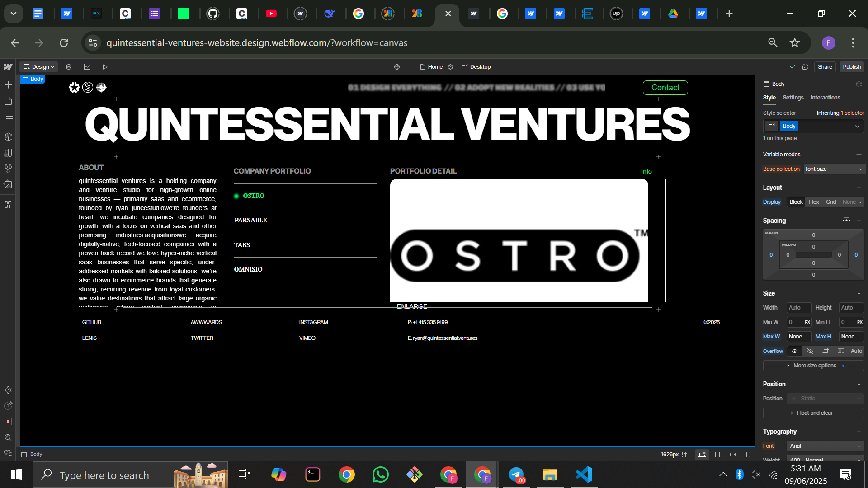Switch to mobile portrait breakpoint
Screen dimensions: 868x488
748,455
